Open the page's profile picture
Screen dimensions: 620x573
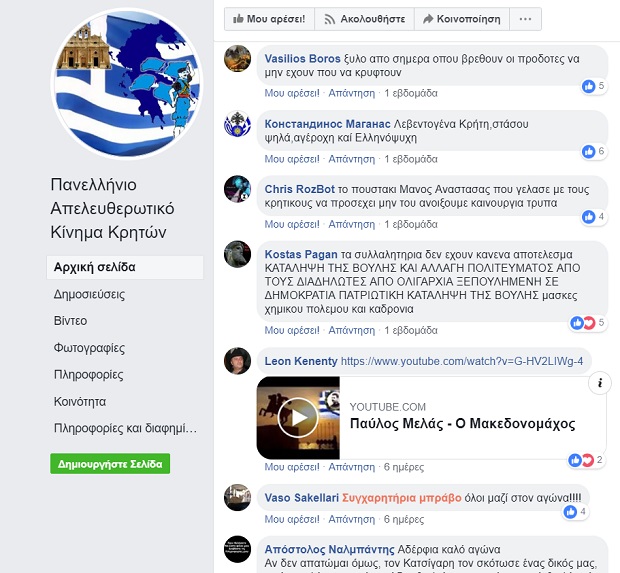pos(127,83)
